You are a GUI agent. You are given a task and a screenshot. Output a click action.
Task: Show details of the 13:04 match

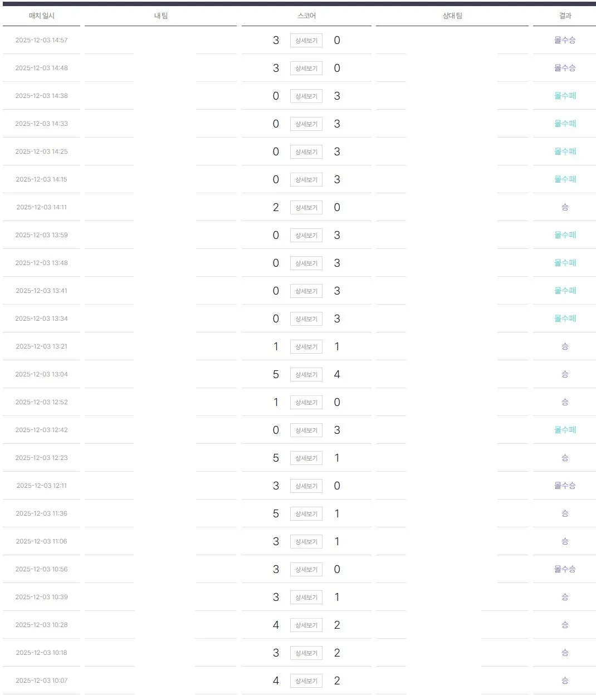pyautogui.click(x=306, y=375)
